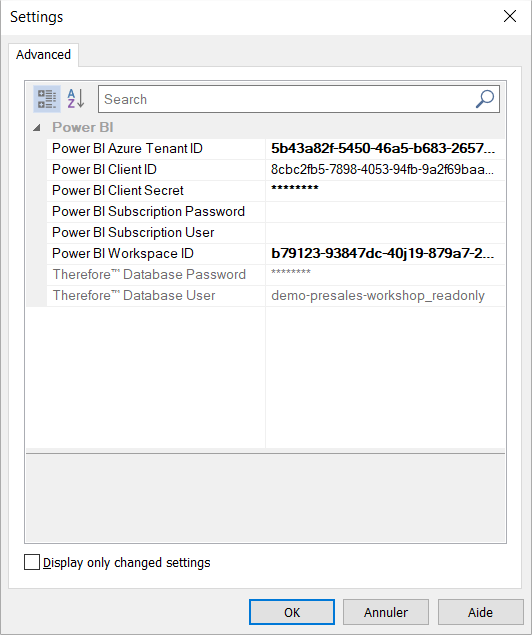Switch to categorized view icon
Viewport: 532px width, 635px height.
coord(47,99)
